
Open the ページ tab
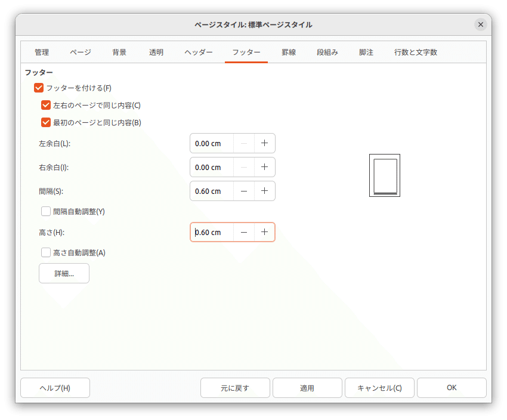pos(81,52)
